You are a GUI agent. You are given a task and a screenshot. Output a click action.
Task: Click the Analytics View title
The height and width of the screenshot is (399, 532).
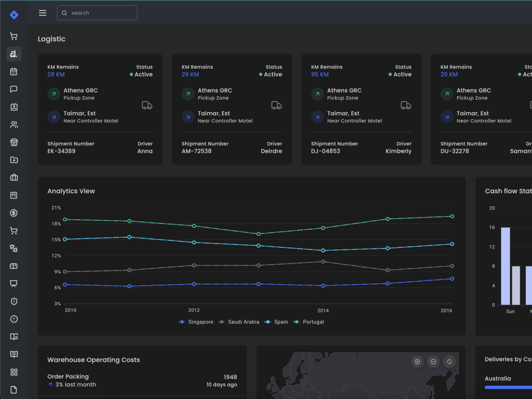point(71,191)
